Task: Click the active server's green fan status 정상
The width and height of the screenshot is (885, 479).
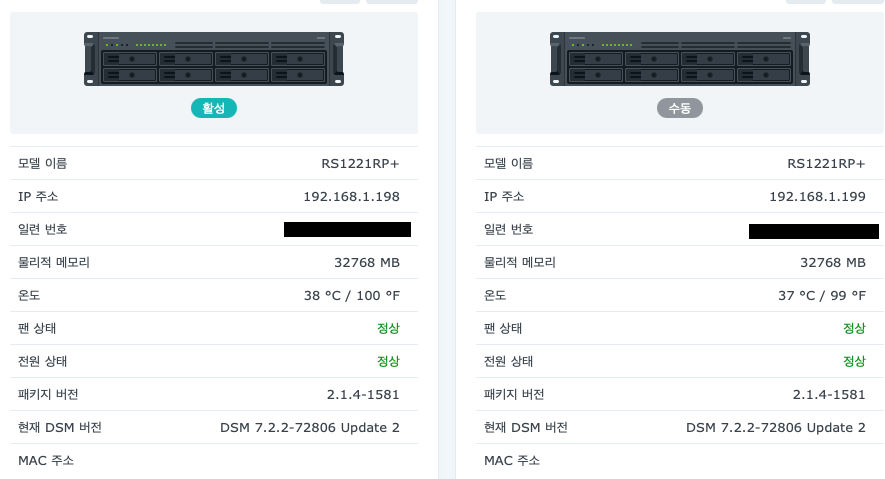Action: (388, 328)
